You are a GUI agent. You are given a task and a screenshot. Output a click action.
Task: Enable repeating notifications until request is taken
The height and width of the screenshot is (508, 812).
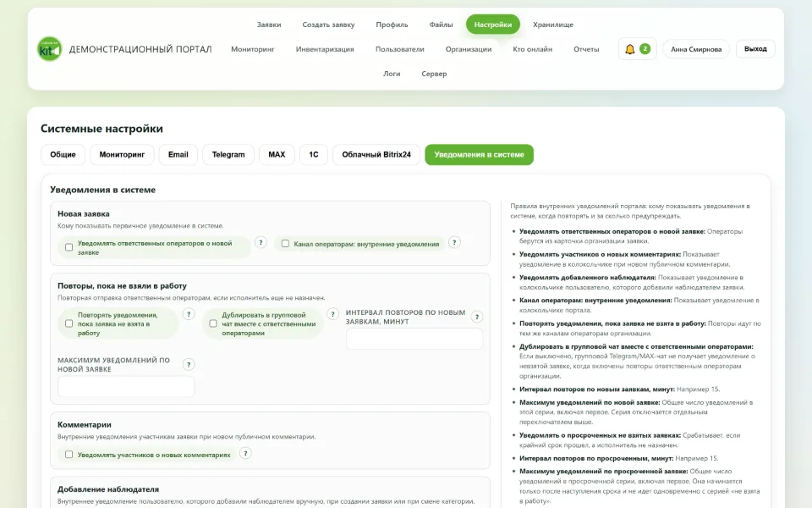(x=69, y=324)
